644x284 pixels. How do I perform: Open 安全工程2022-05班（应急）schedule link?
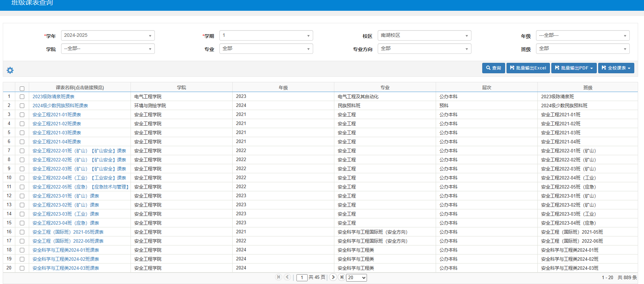tap(81, 187)
